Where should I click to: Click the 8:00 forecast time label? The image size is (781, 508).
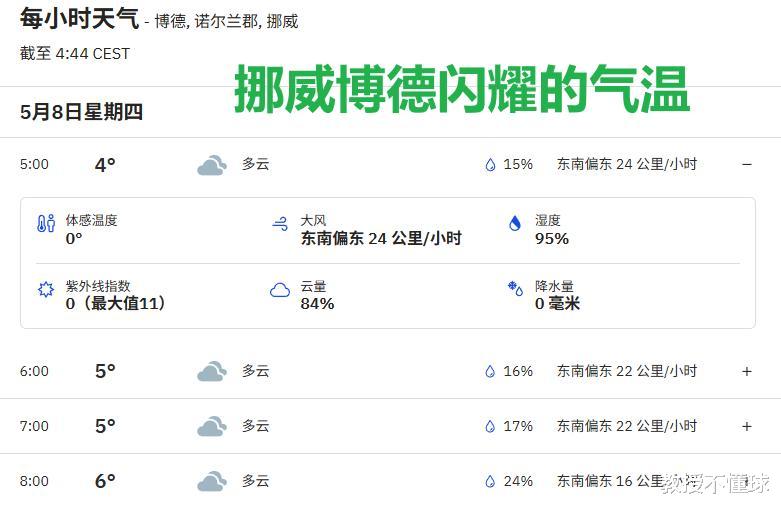point(34,481)
